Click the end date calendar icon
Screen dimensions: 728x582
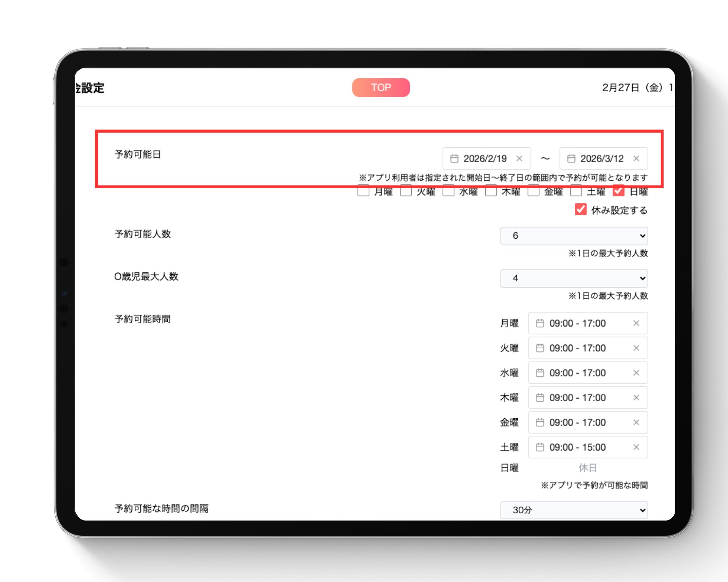(x=571, y=159)
